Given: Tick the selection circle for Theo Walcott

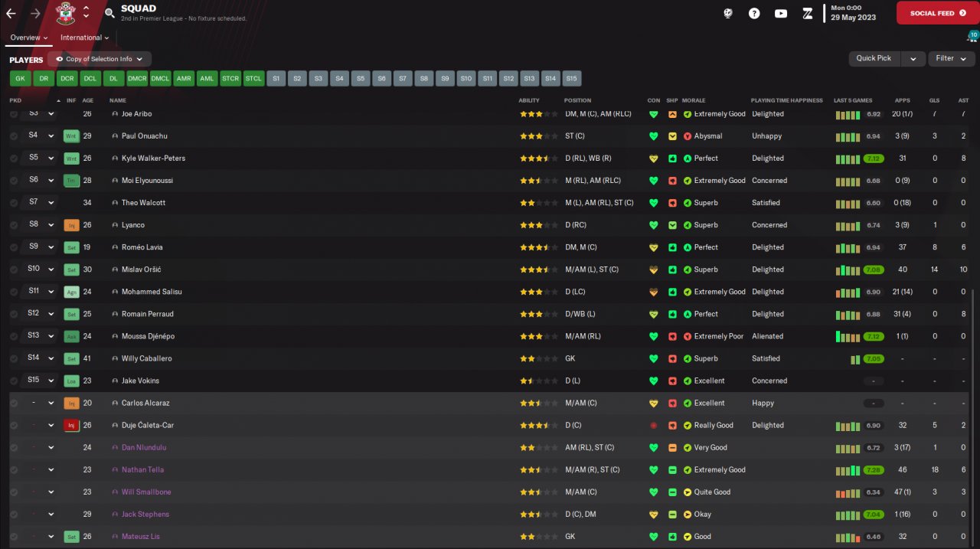Looking at the screenshot, I should 14,203.
